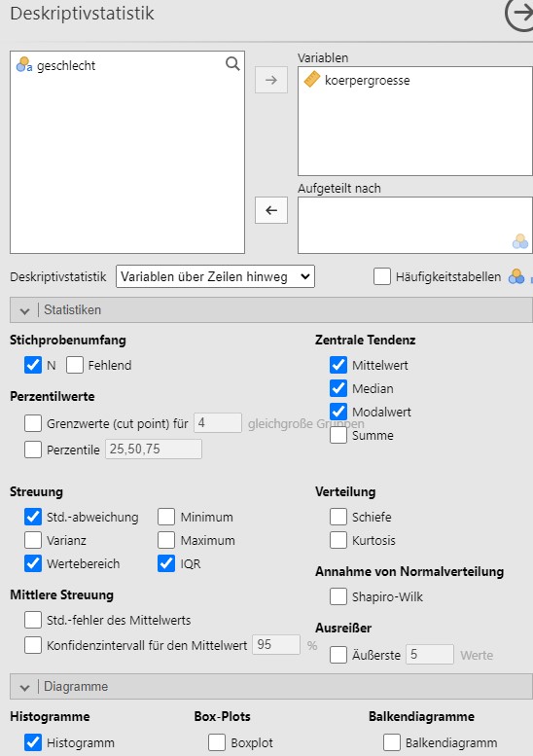Collapse the Diagramme section
The image size is (533, 756).
click(271, 686)
